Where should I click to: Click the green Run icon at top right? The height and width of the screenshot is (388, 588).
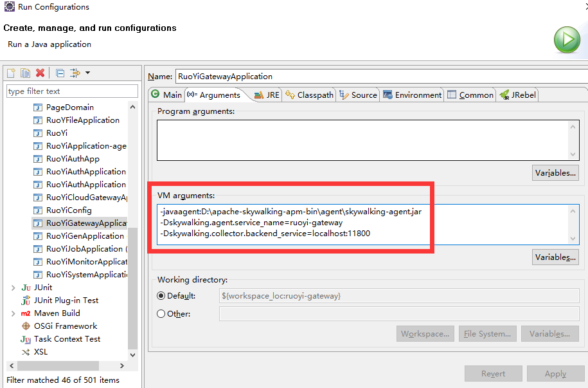pos(567,40)
